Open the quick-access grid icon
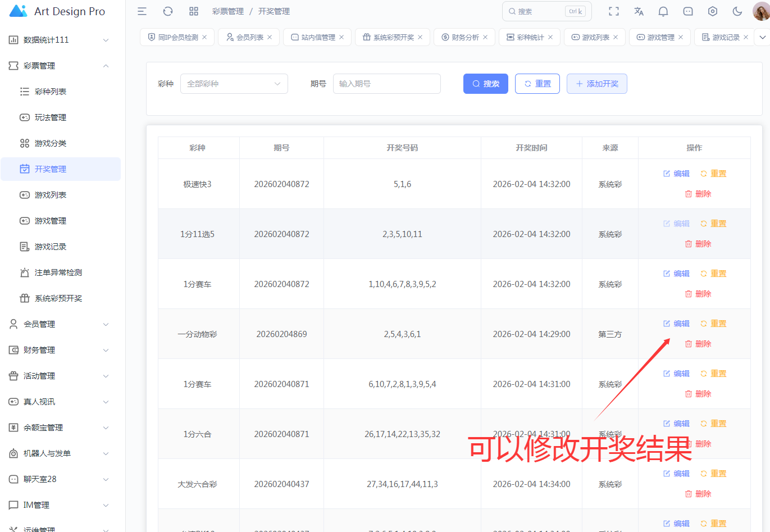 (194, 11)
